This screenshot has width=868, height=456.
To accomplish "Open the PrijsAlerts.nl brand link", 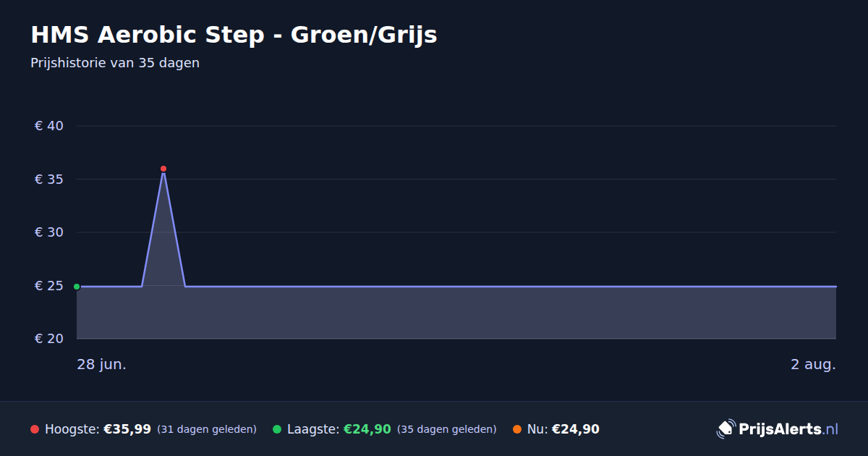I will pos(778,428).
